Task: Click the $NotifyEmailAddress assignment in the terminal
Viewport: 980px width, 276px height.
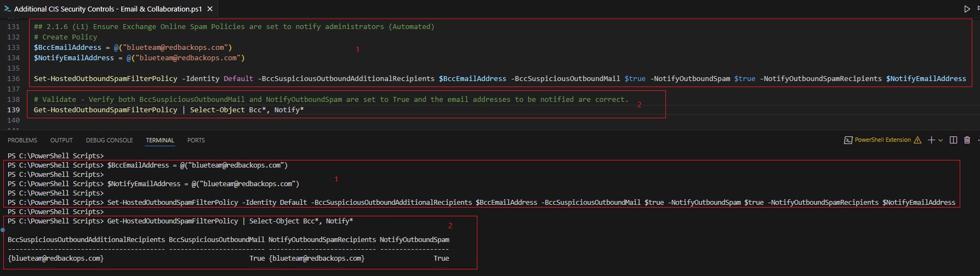Action: (x=203, y=183)
